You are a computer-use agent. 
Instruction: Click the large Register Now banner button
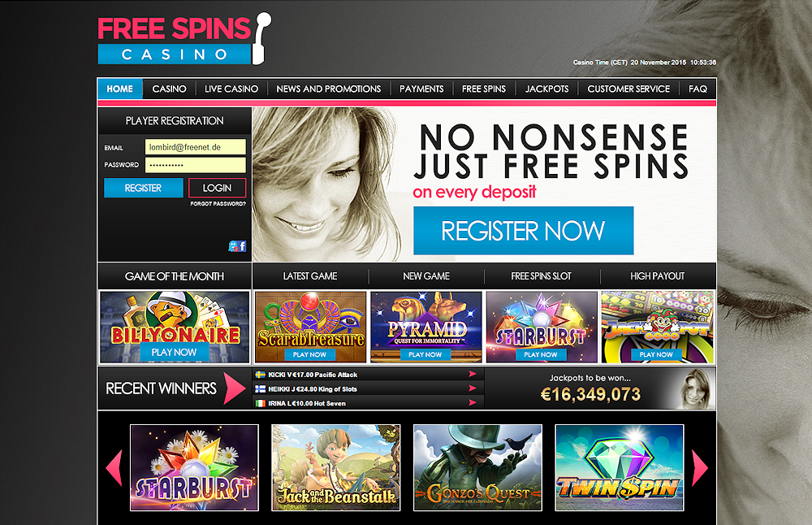click(x=523, y=231)
